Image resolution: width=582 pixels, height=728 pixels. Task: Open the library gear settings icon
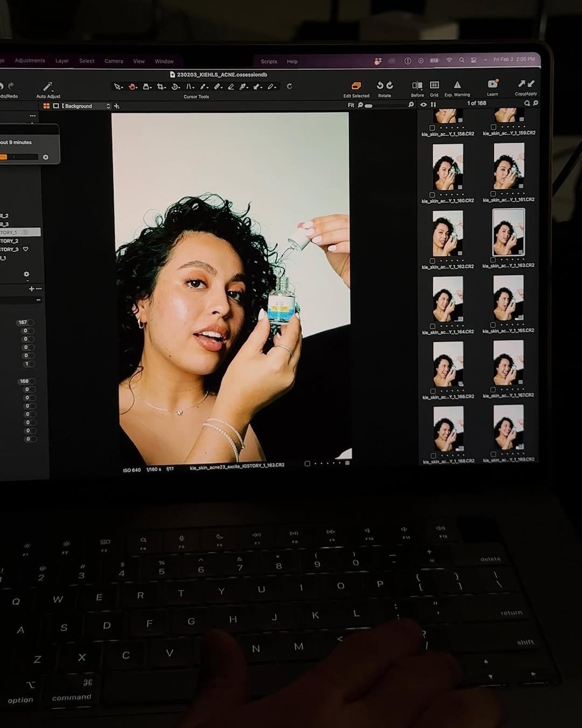26,274
